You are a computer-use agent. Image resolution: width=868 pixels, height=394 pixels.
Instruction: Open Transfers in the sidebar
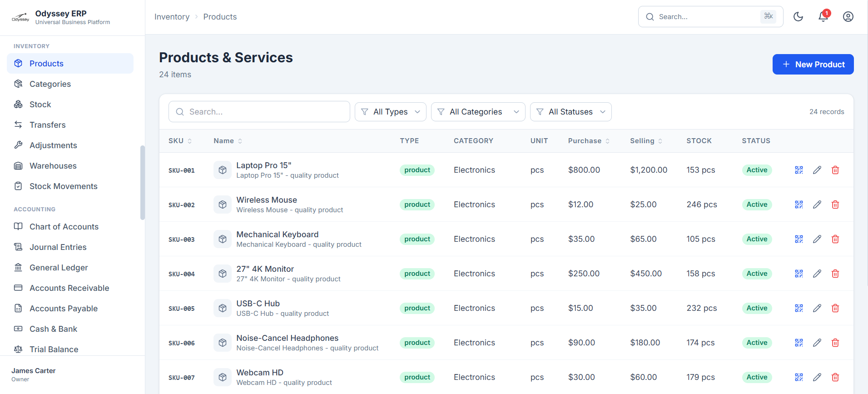pyautogui.click(x=70, y=125)
